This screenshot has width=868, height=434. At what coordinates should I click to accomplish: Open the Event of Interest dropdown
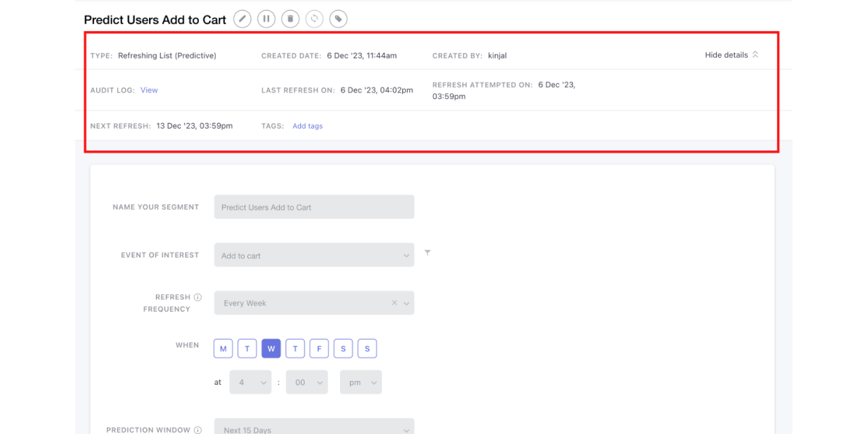(314, 255)
